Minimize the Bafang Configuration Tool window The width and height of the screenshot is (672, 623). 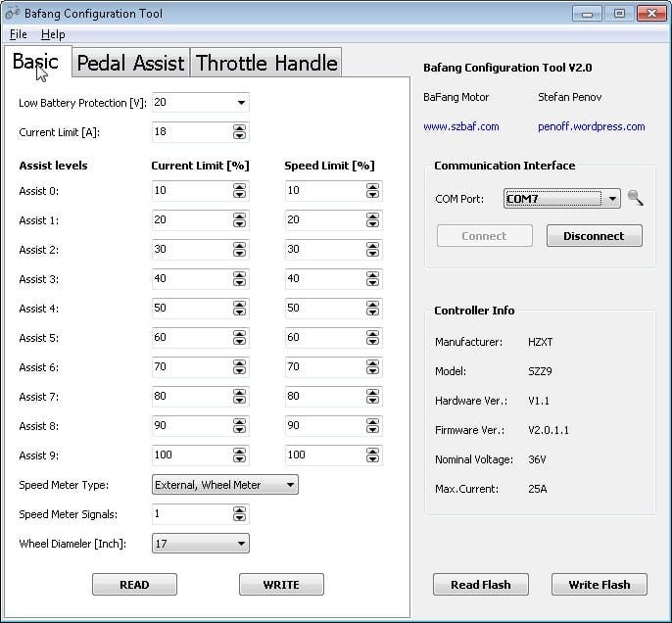pos(587,14)
